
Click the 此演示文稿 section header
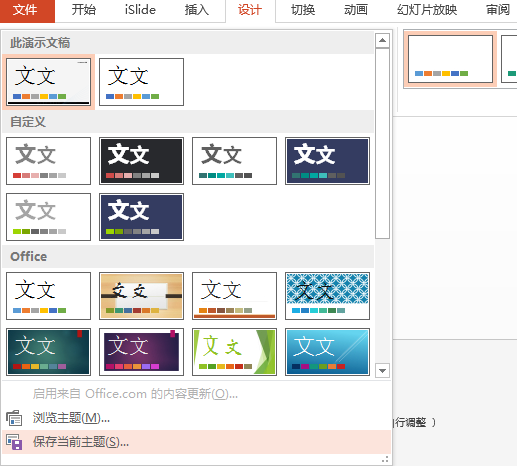[188, 43]
